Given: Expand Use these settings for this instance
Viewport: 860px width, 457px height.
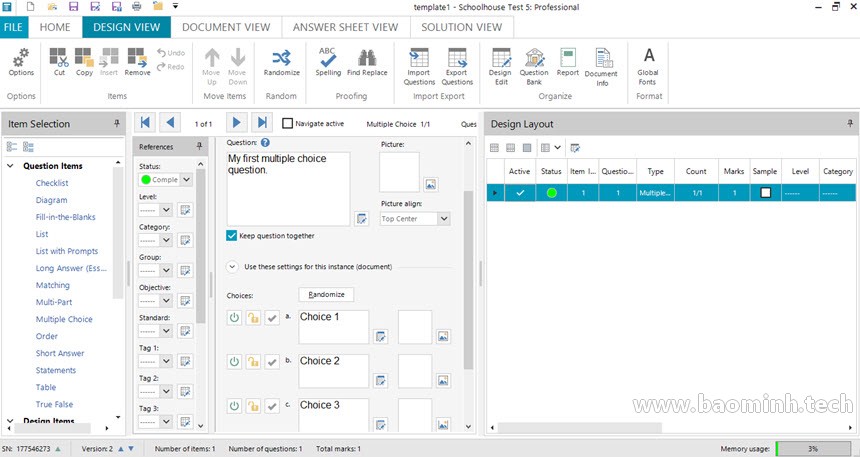Looking at the screenshot, I should [233, 267].
